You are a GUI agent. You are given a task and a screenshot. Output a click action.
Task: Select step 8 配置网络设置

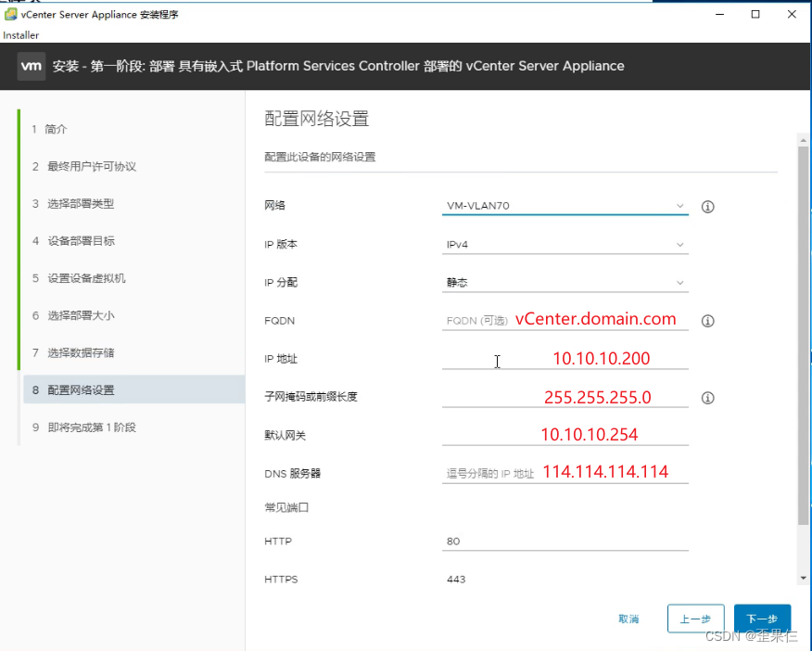click(134, 389)
